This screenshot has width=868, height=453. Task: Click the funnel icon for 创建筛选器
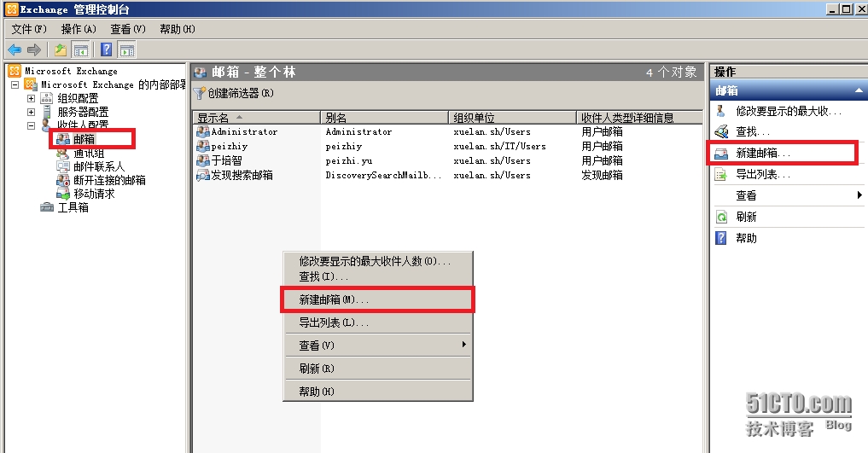(x=199, y=93)
